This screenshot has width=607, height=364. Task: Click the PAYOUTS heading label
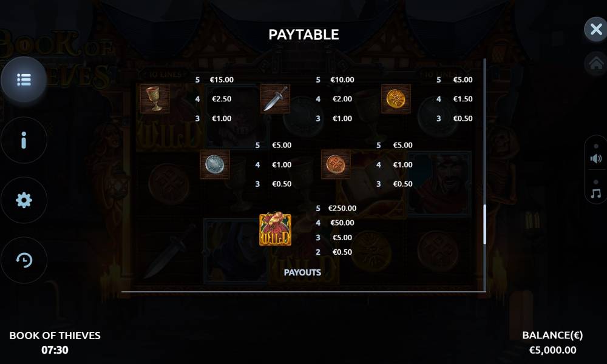click(302, 272)
